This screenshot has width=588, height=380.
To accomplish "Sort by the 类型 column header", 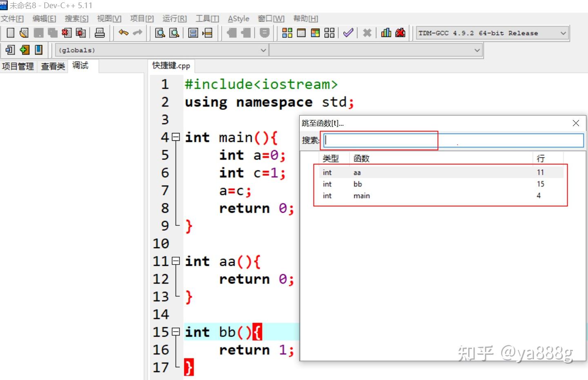I will (334, 158).
